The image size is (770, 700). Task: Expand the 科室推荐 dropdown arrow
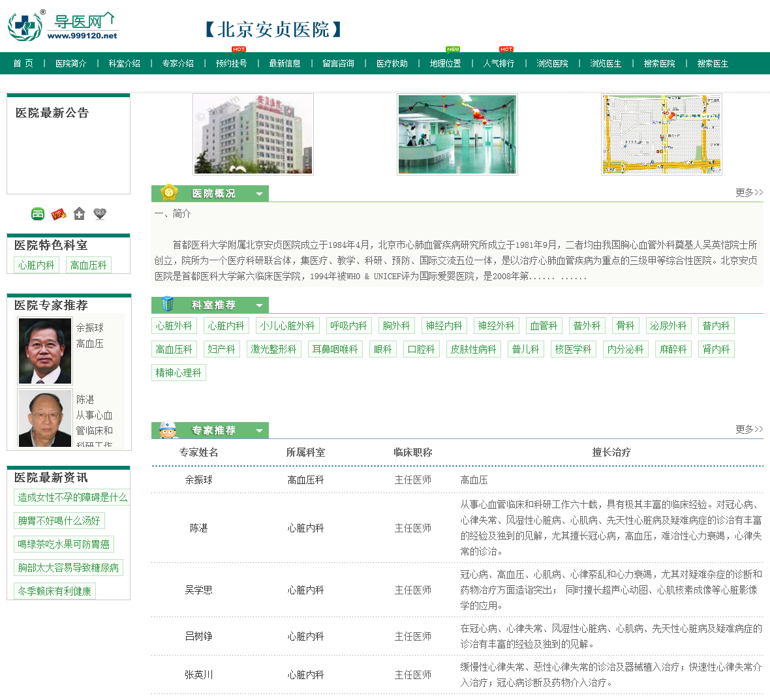[259, 305]
